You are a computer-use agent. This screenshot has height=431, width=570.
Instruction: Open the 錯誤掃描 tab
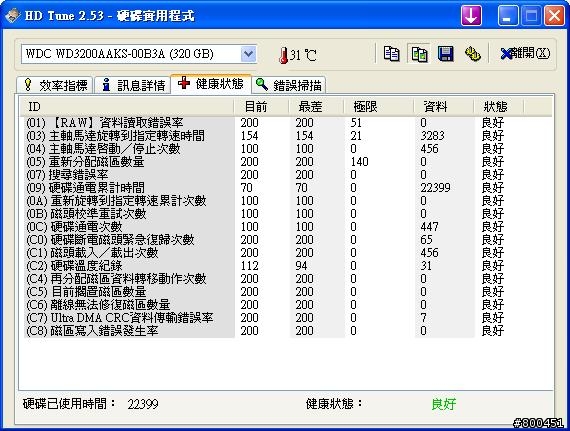pyautogui.click(x=288, y=85)
